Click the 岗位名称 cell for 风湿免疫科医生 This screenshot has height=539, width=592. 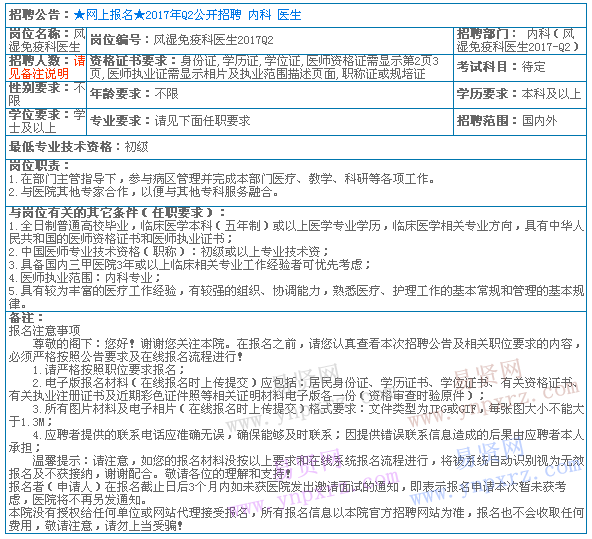(x=46, y=40)
